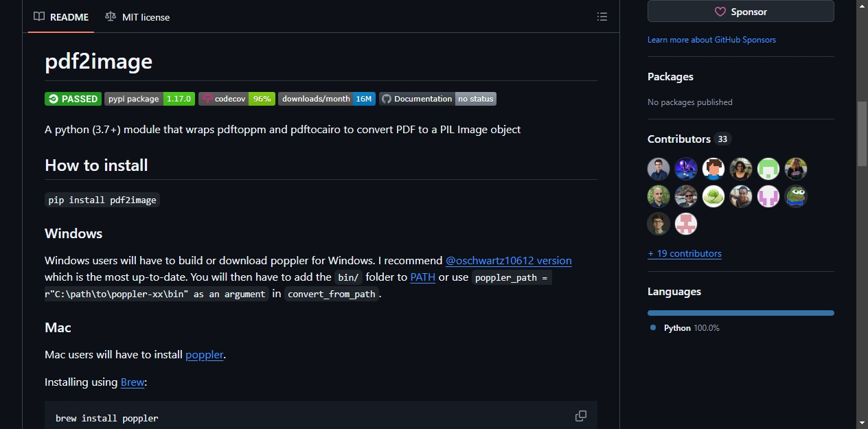Click the blue Python language color dot
868x429 pixels.
pyautogui.click(x=653, y=328)
